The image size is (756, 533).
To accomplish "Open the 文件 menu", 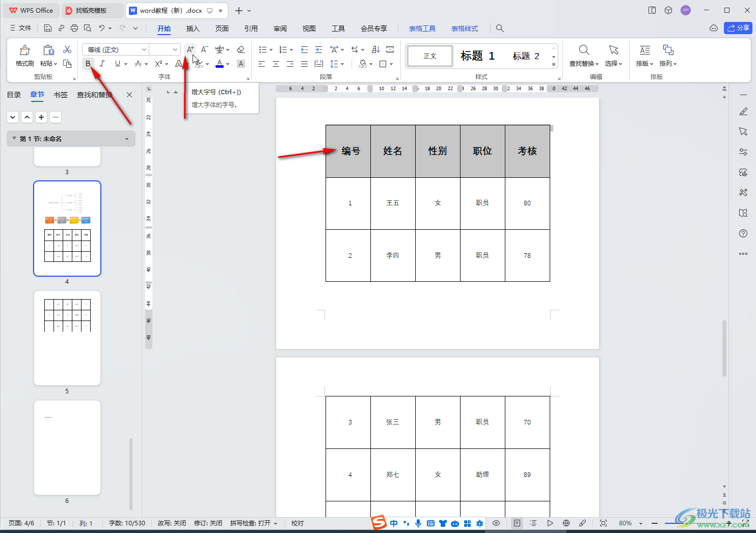I will [21, 28].
